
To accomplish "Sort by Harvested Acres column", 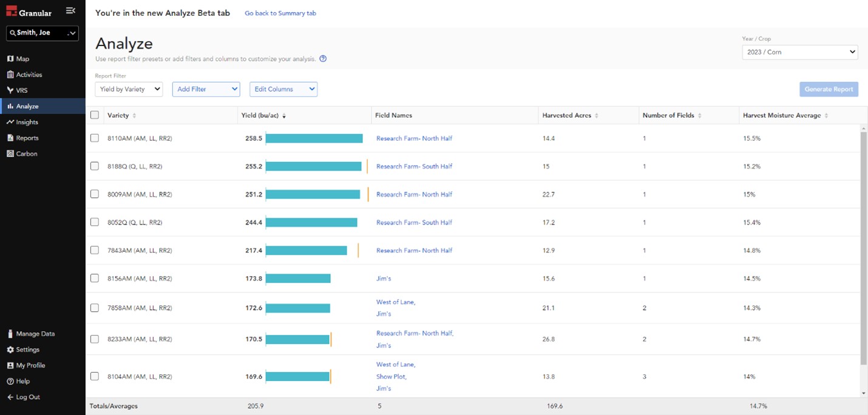I will pos(597,116).
